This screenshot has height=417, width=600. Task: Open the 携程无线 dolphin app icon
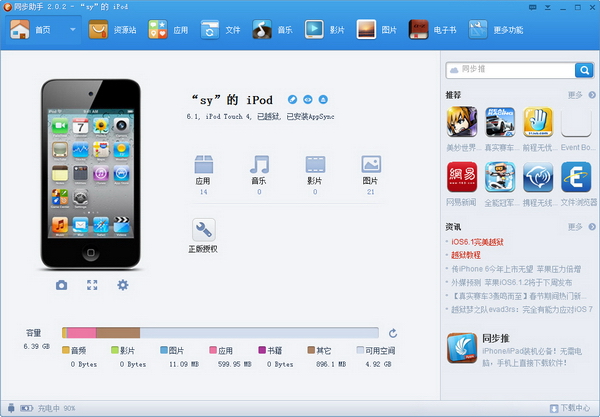[538, 177]
